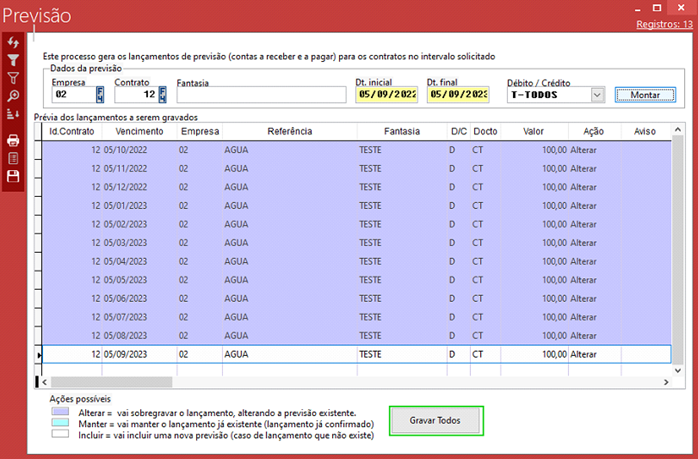The width and height of the screenshot is (698, 459).
Task: Open Contrato lookup with F4 button
Action: point(162,95)
